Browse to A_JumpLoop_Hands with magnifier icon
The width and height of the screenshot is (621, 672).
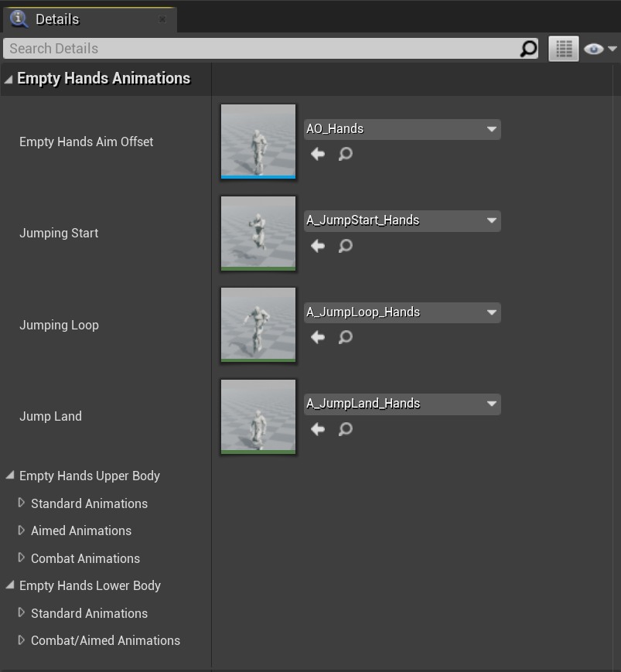point(346,337)
